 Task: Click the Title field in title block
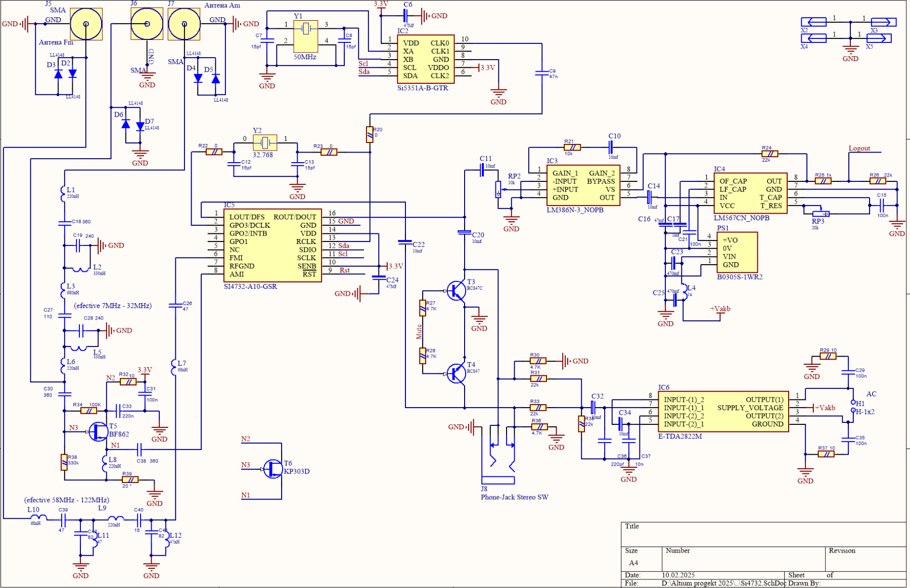pyautogui.click(x=763, y=534)
